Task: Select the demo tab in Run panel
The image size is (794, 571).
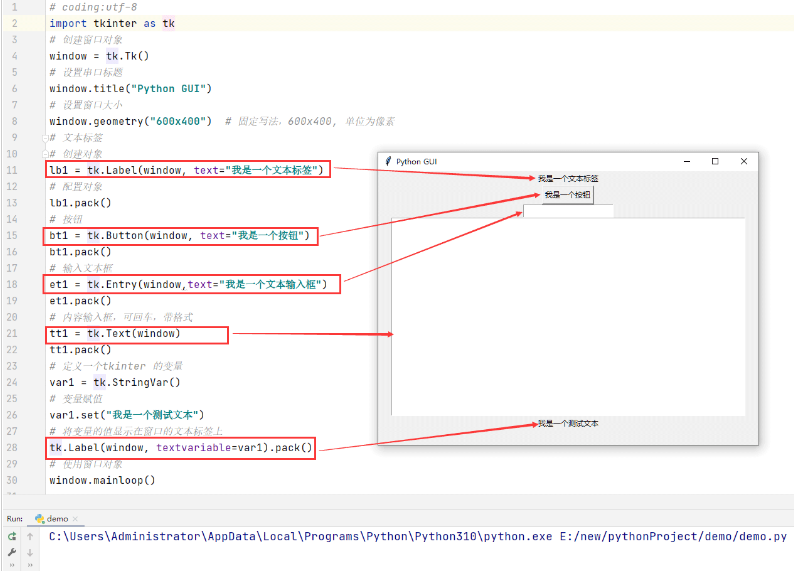Action: (x=56, y=519)
